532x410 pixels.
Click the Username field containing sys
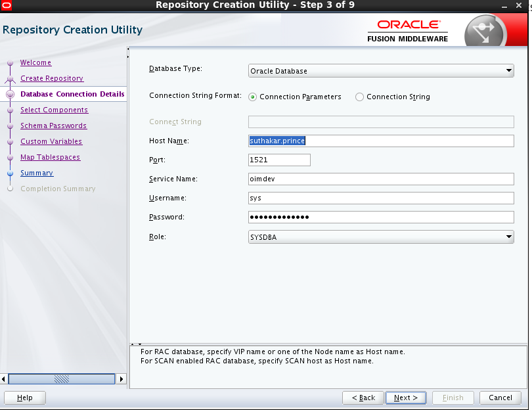tap(381, 198)
